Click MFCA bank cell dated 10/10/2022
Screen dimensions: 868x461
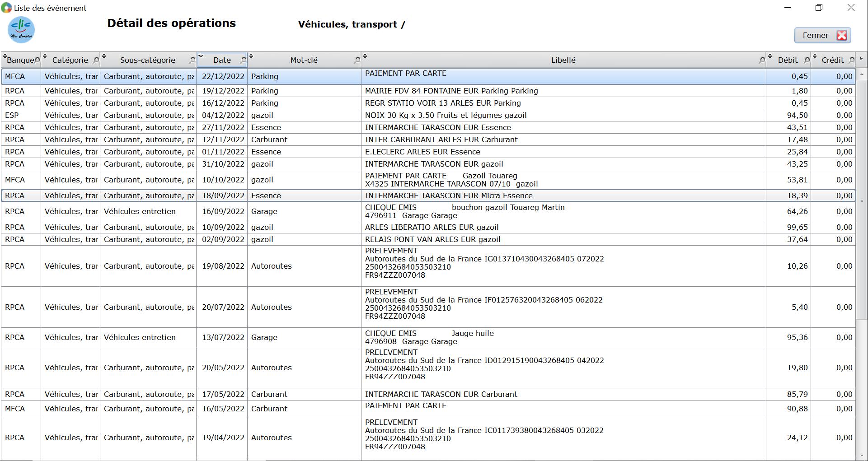coord(21,180)
